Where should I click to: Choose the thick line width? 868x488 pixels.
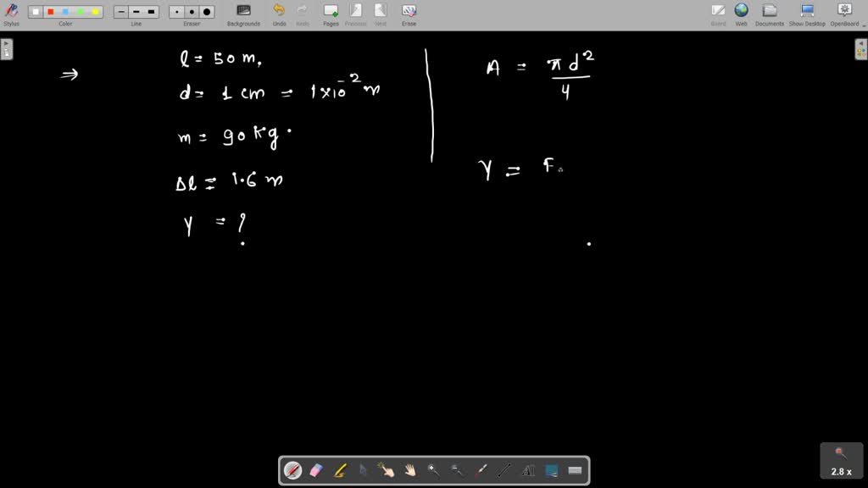point(151,12)
